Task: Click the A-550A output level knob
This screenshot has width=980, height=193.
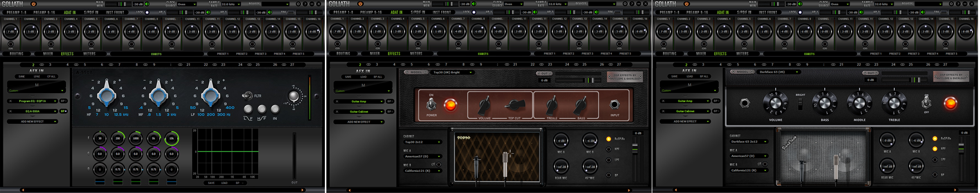Action: click(x=293, y=96)
